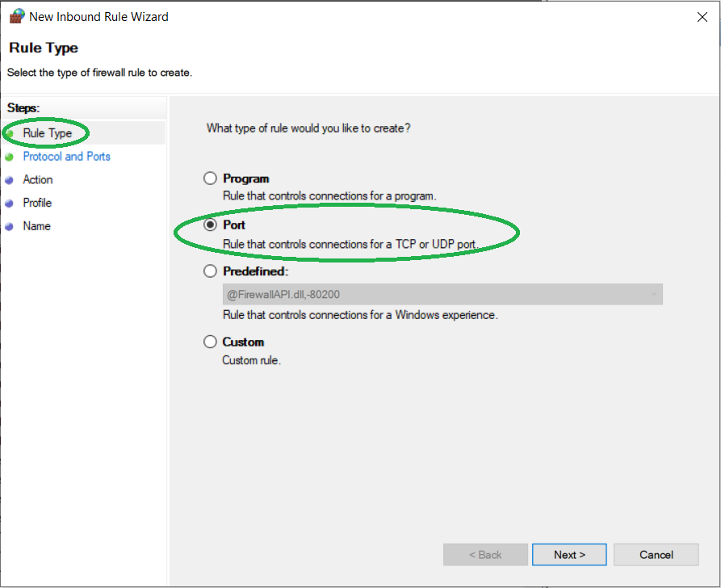Click the green bullet beside Rule Type
This screenshot has width=721, height=588.
click(10, 133)
